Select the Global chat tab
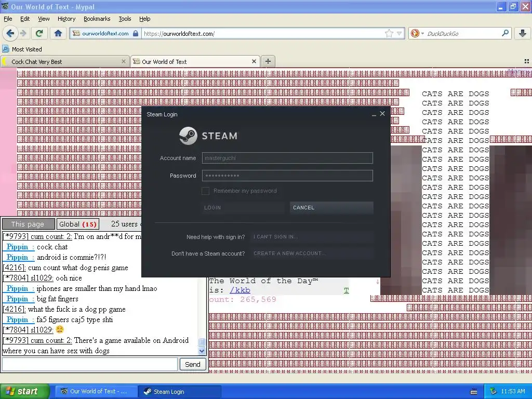The width and height of the screenshot is (532, 399). (78, 224)
